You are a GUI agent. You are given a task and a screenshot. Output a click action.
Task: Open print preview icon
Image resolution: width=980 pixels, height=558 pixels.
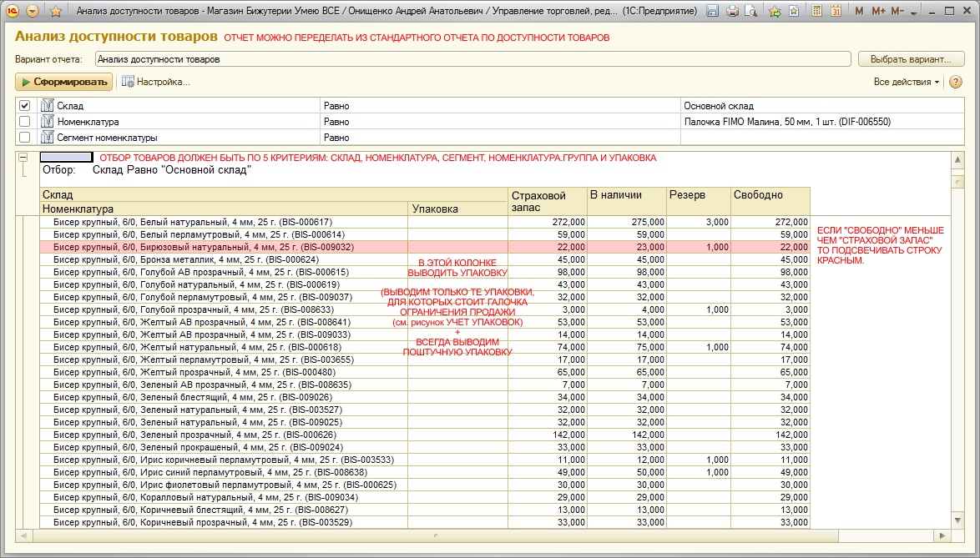point(750,12)
